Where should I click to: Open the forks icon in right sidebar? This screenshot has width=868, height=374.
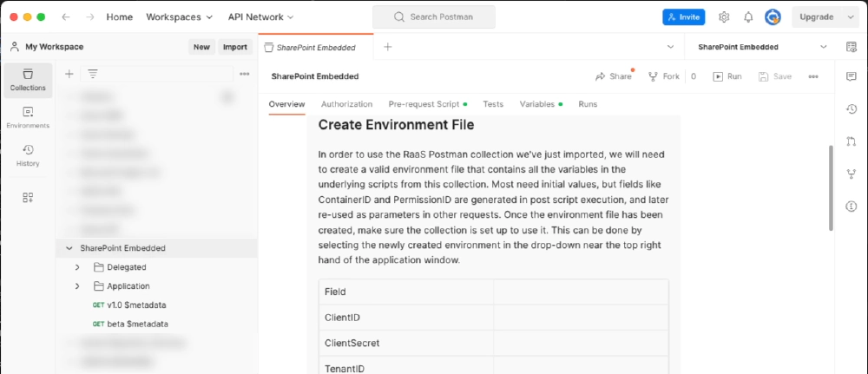pos(852,174)
